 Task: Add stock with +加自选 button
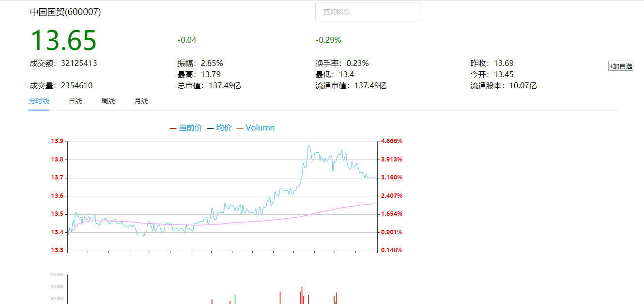click(x=621, y=66)
